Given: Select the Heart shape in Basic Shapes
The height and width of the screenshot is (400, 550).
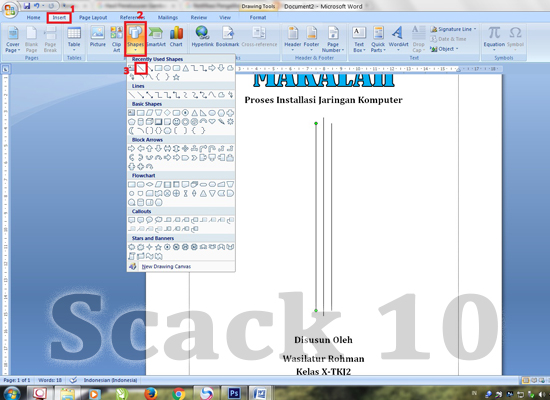Looking at the screenshot, I should point(212,122).
